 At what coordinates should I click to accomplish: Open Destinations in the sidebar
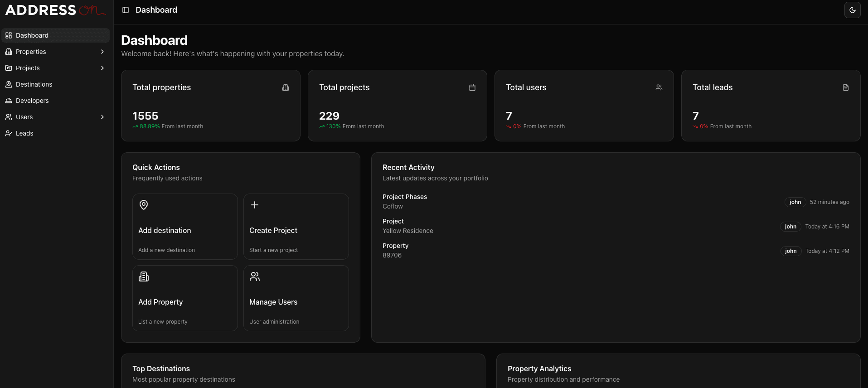click(x=34, y=84)
